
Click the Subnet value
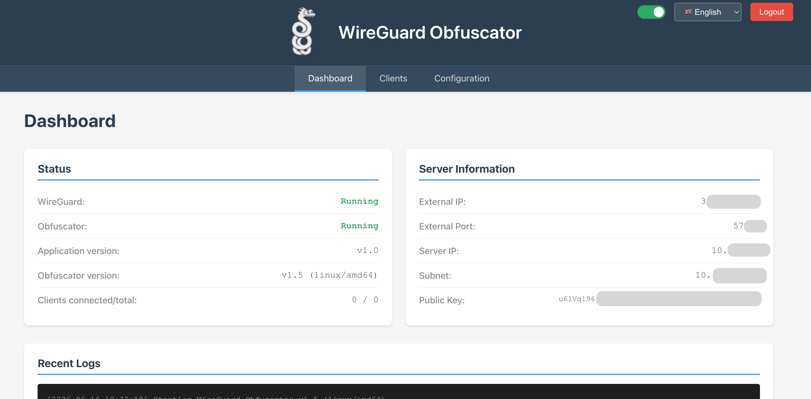(x=731, y=275)
